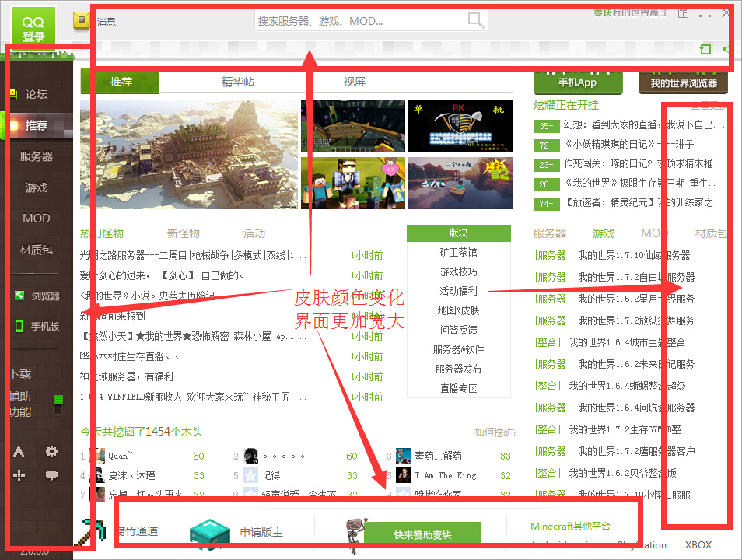742x560 pixels.
Task: Click the crosshair plus icon in the sidebar
Action: click(19, 474)
